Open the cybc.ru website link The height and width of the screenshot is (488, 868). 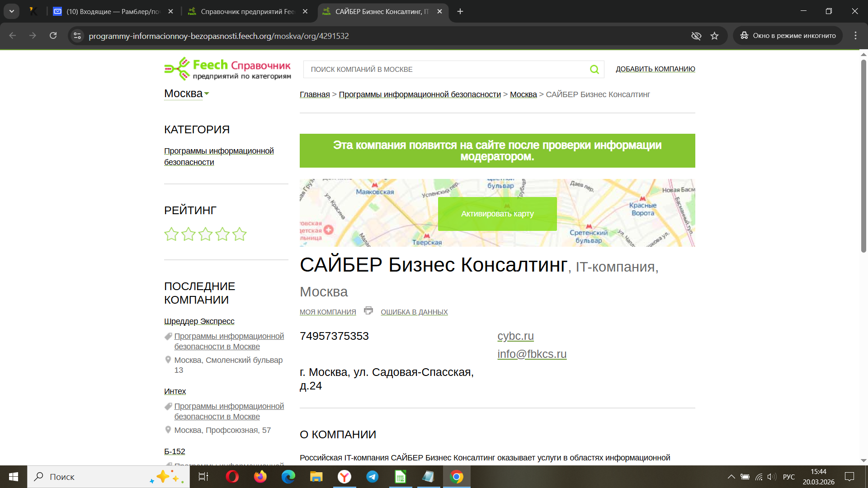point(515,336)
